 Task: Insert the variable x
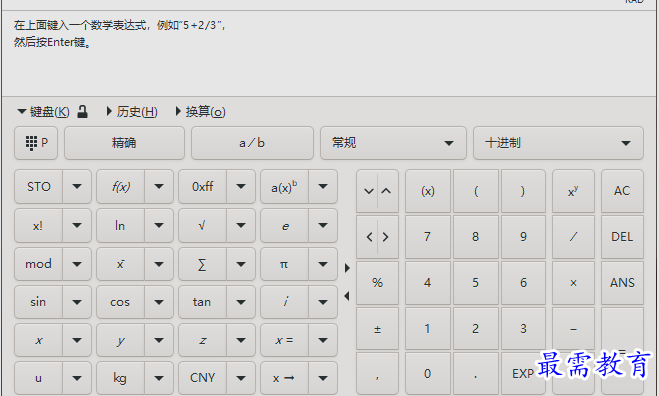39,340
